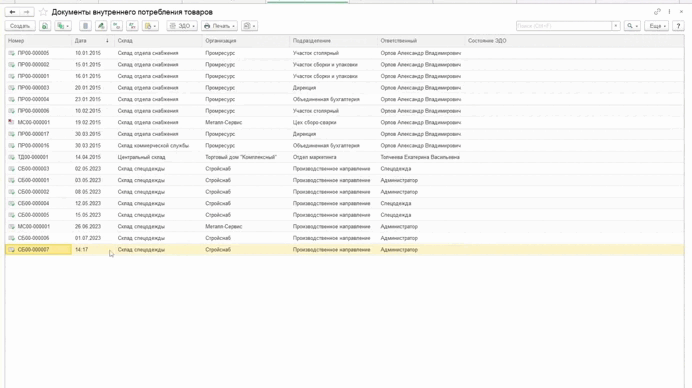Click the Создать button

coord(20,26)
